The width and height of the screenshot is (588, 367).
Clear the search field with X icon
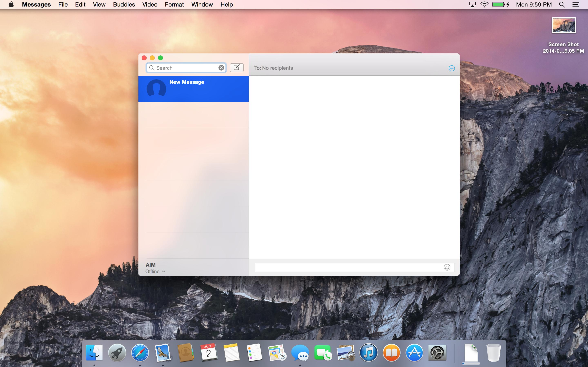221,68
